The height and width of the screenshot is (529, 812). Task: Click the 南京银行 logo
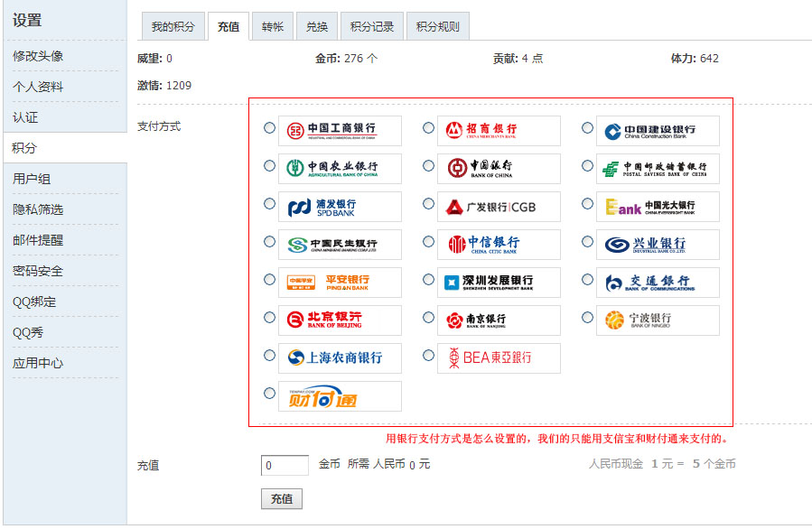(x=499, y=320)
